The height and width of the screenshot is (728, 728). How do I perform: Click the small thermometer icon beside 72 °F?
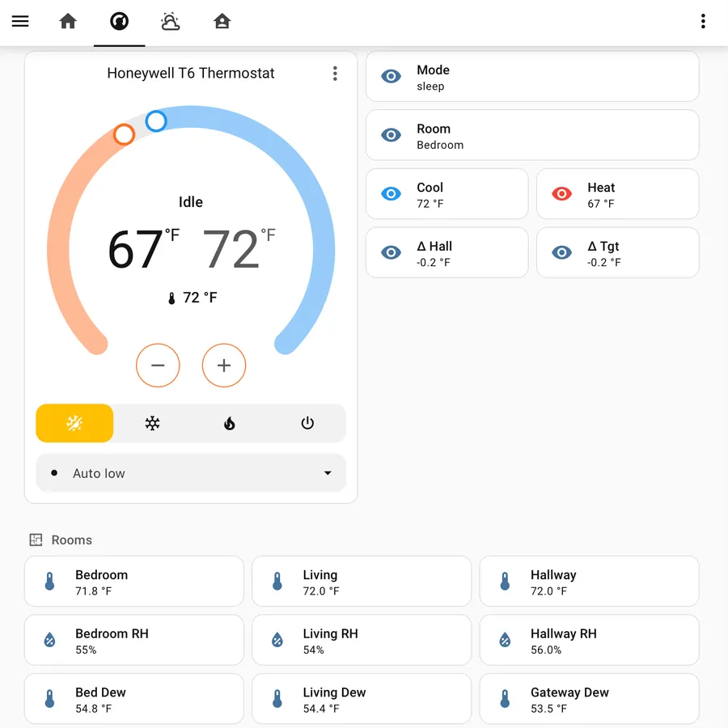tap(171, 298)
